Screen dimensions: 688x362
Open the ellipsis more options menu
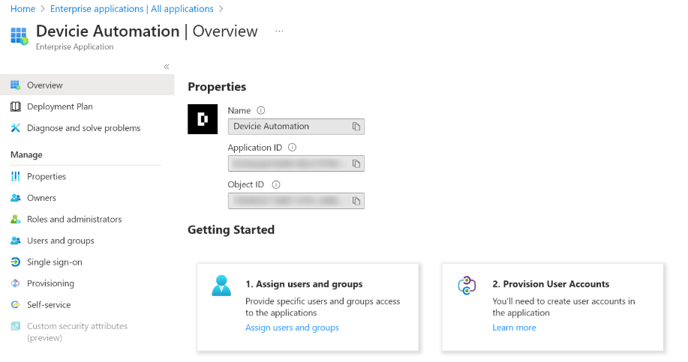[x=279, y=31]
